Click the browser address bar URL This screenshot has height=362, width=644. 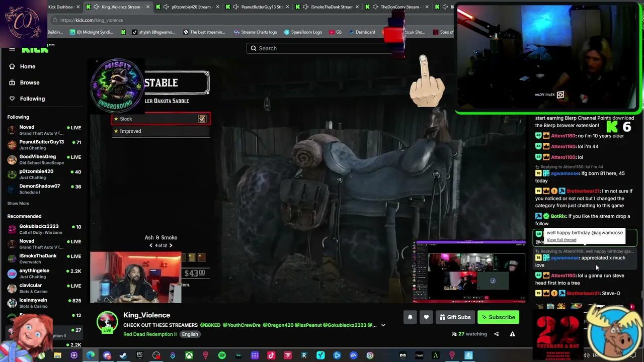pyautogui.click(x=92, y=20)
